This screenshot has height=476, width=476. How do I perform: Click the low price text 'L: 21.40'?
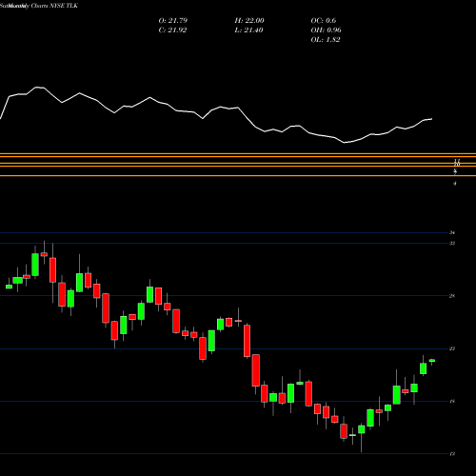click(248, 30)
